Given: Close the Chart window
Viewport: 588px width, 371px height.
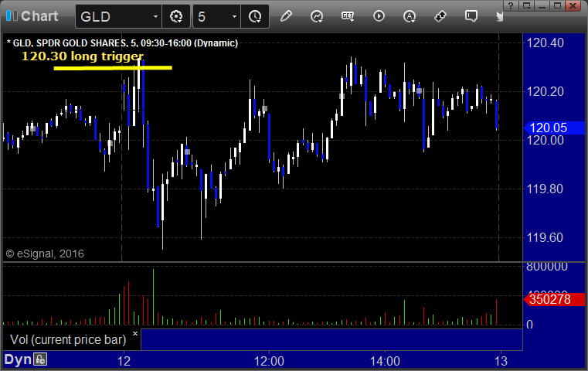Looking at the screenshot, I should click(573, 5).
